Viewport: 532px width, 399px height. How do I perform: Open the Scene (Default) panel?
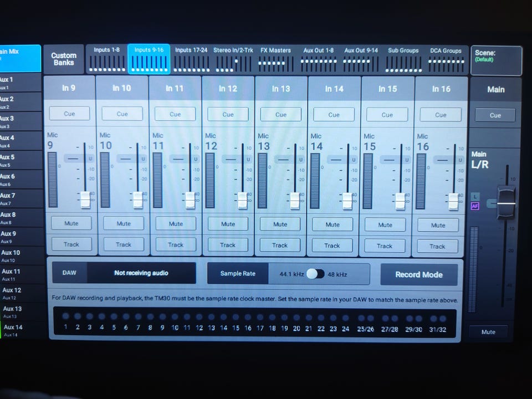tap(496, 60)
